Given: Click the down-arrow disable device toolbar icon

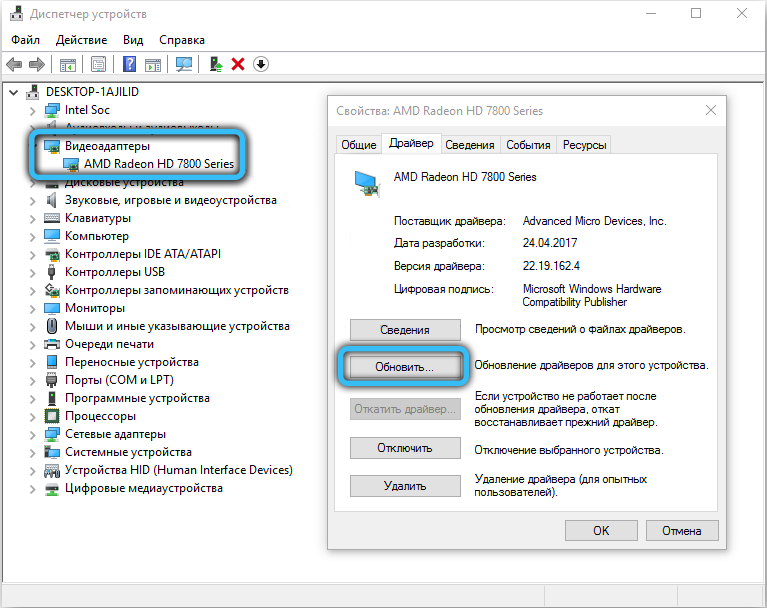Looking at the screenshot, I should (x=261, y=64).
